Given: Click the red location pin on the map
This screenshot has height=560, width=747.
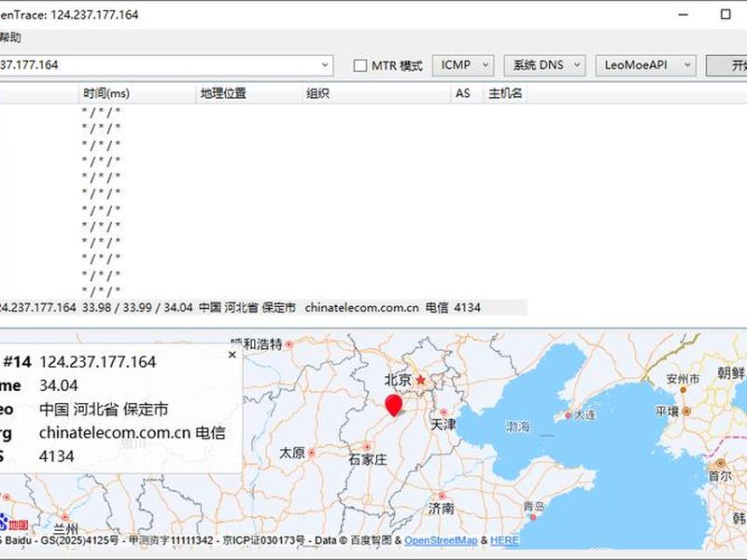Looking at the screenshot, I should (393, 405).
